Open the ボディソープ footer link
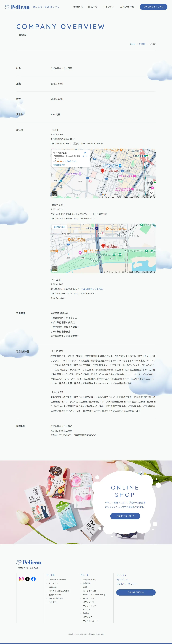 tap(89, 602)
